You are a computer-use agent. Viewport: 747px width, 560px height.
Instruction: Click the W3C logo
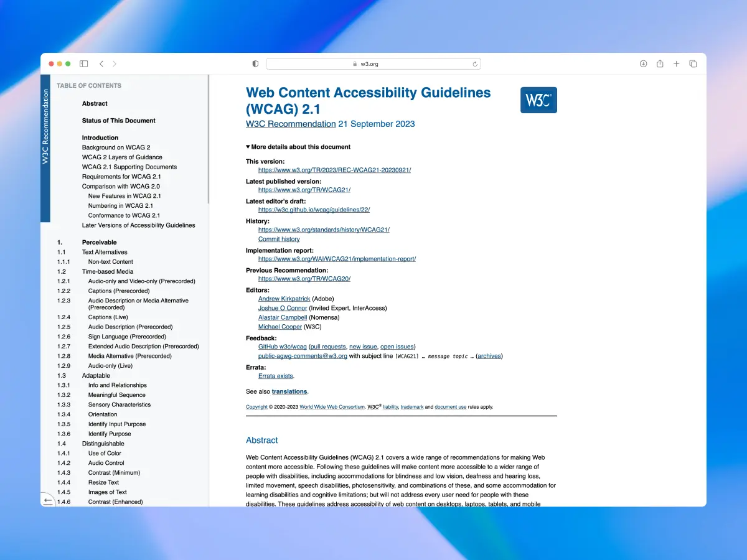coord(538,100)
